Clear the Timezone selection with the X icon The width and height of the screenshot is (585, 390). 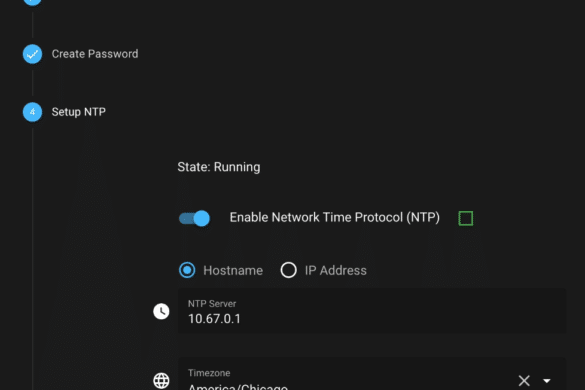[524, 380]
